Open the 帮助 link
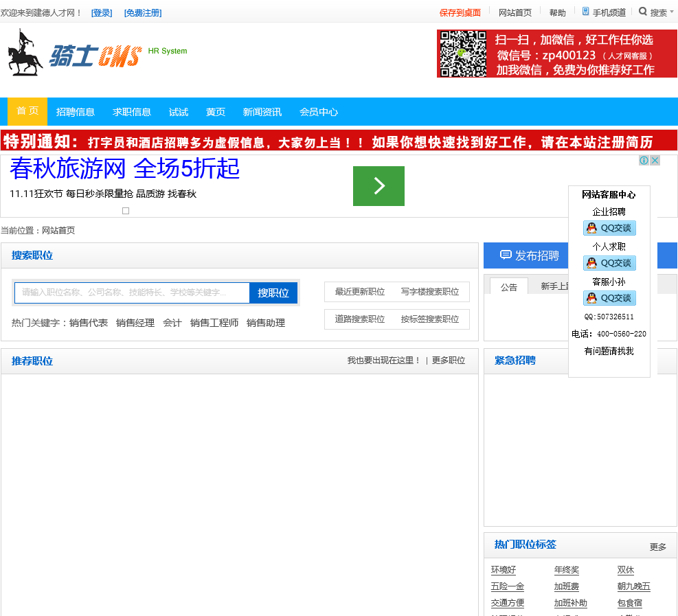 557,13
